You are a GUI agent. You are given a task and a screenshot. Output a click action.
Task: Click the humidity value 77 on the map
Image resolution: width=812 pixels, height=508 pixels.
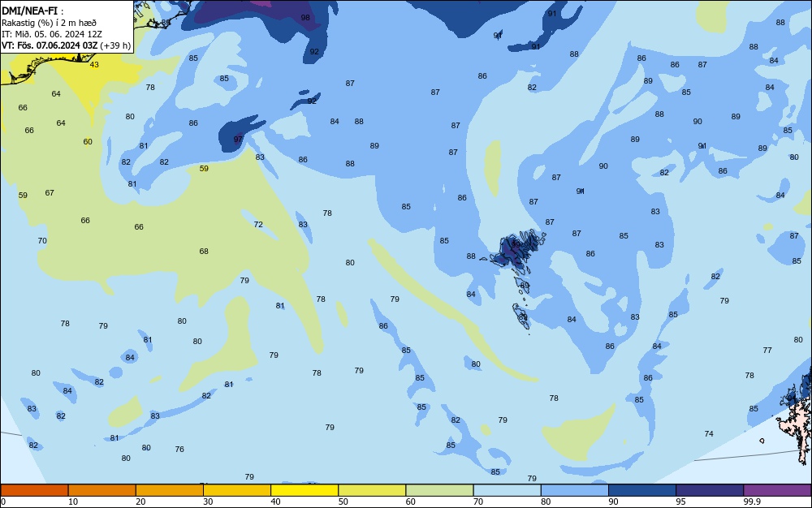767,351
